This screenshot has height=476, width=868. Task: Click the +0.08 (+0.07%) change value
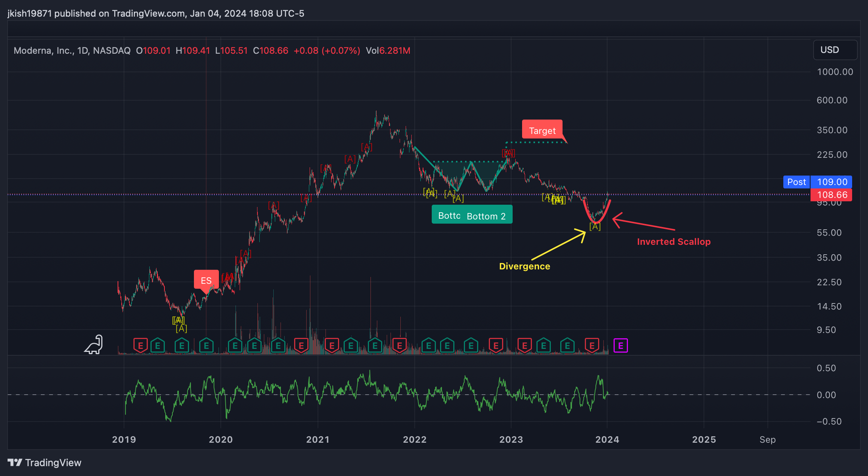pos(327,51)
